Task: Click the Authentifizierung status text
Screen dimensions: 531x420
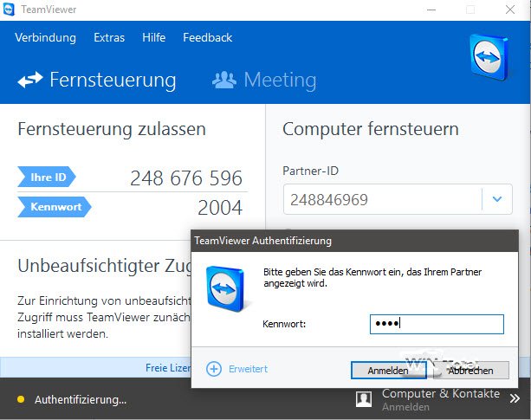Action: (81, 400)
